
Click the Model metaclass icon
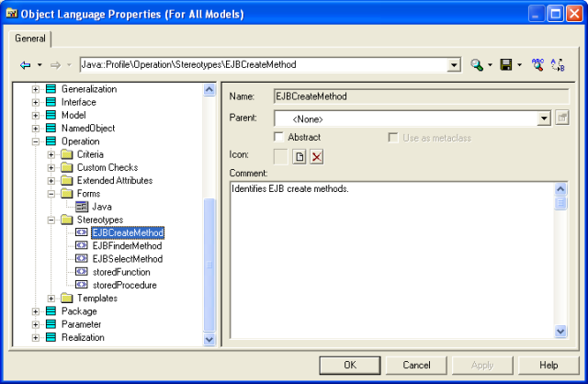[x=51, y=115]
